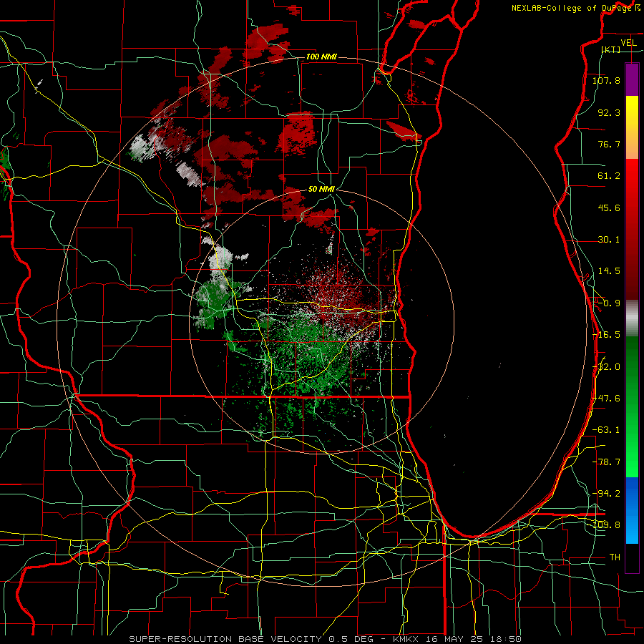Click the -63.1 legend value
Image resolution: width=644 pixels, height=644 pixels.
click(x=606, y=430)
